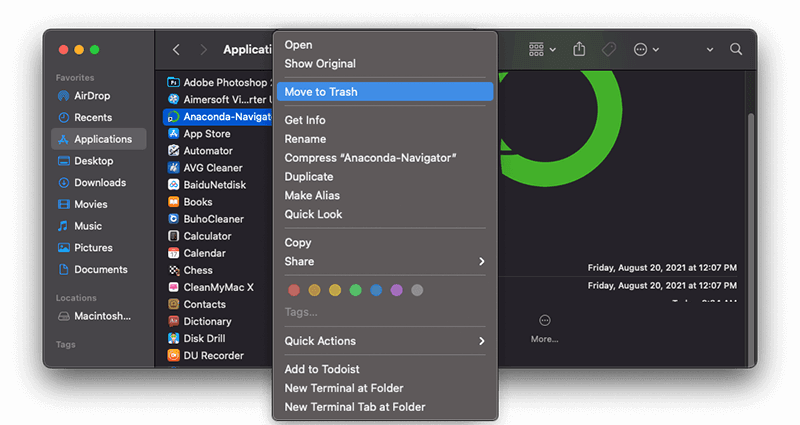Apply the blue tag color

click(x=376, y=290)
